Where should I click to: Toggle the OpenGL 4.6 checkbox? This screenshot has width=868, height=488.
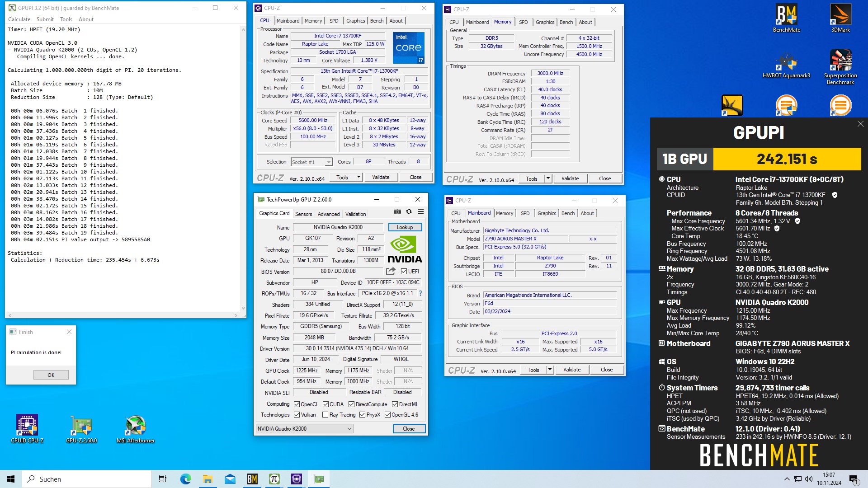387,415
